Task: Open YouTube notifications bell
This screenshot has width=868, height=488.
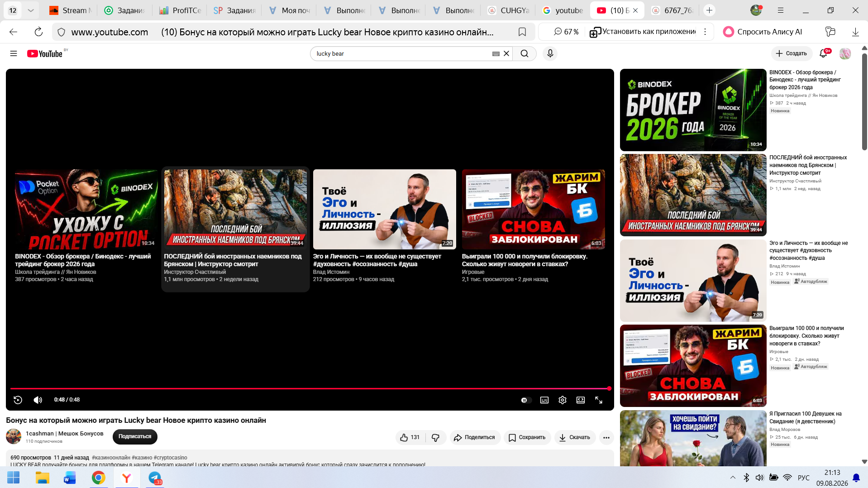Action: (823, 53)
